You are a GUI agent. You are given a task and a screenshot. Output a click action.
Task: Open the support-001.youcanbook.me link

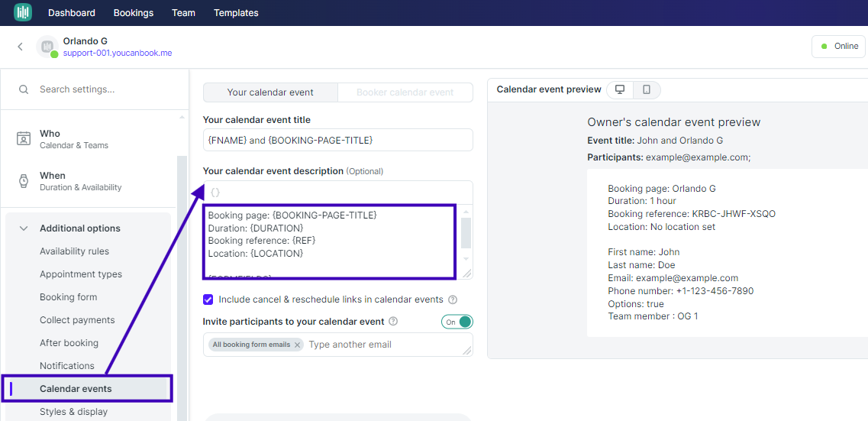[x=118, y=53]
